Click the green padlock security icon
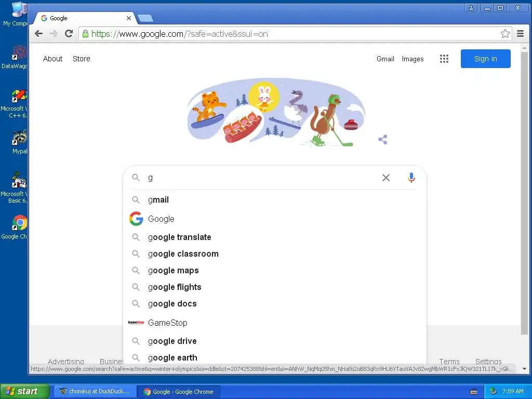532x399 pixels. click(86, 34)
